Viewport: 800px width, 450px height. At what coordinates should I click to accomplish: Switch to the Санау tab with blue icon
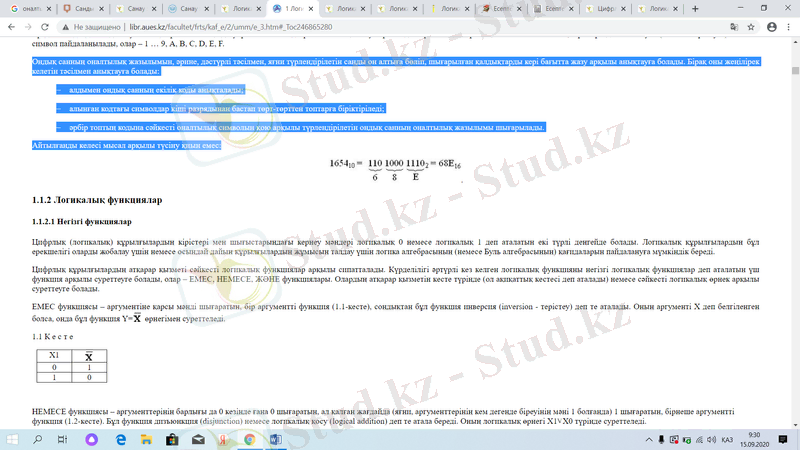(x=188, y=9)
